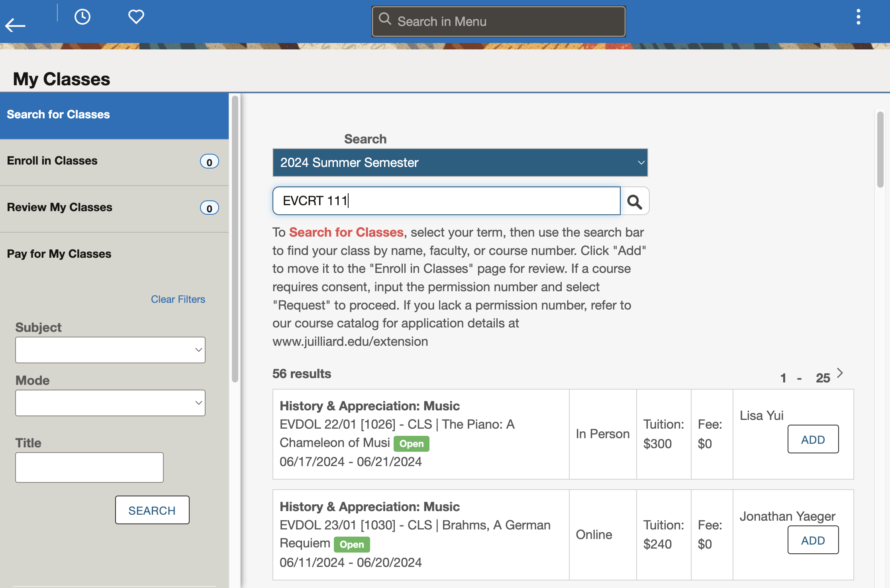Click the Review My Classes count badge
The image size is (890, 588).
click(x=209, y=208)
